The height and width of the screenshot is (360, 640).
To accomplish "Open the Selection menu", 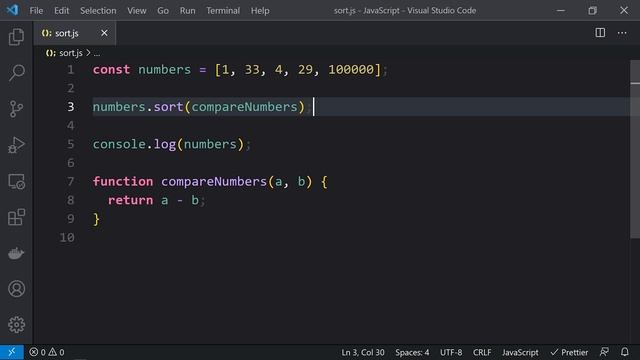I will pyautogui.click(x=98, y=11).
